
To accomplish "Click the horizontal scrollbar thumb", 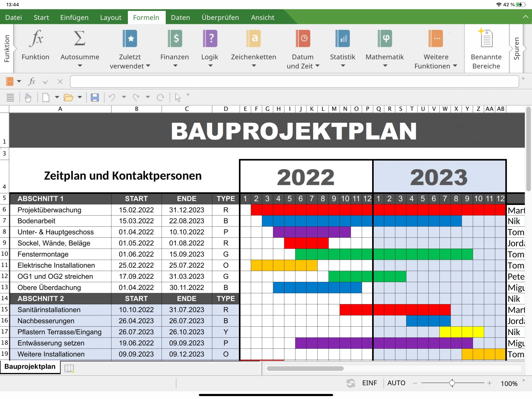I will 305,369.
